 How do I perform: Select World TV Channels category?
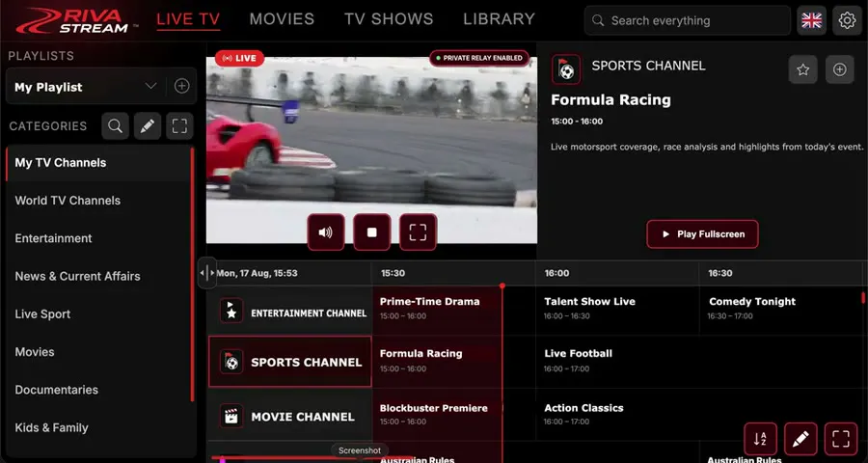tap(98, 201)
